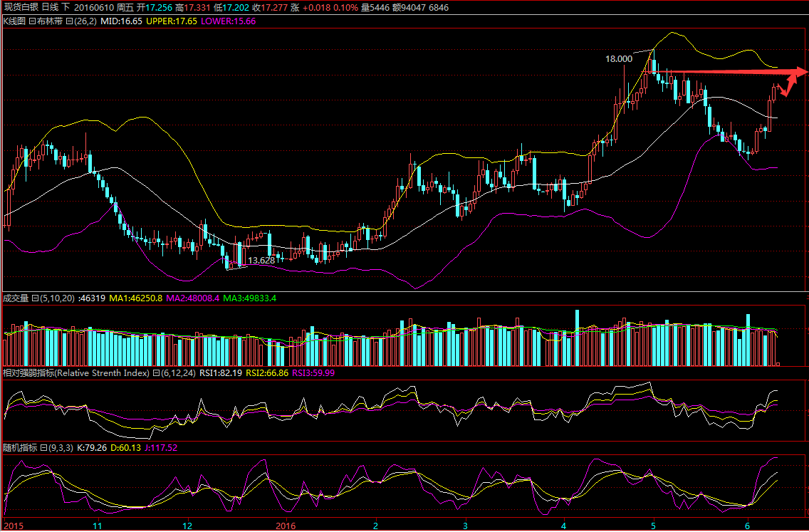Click the magenta LOWER:15.66 band value
This screenshot has width=809, height=532.
pyautogui.click(x=229, y=21)
